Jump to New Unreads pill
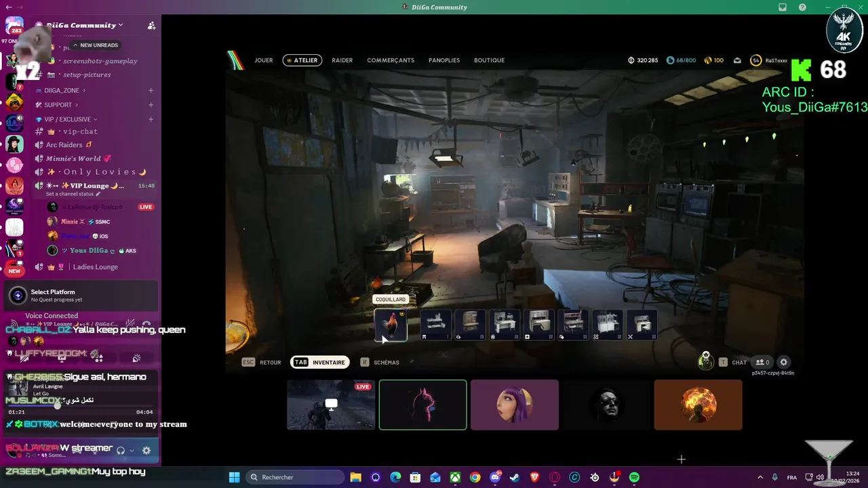This screenshot has width=868, height=488. click(95, 45)
